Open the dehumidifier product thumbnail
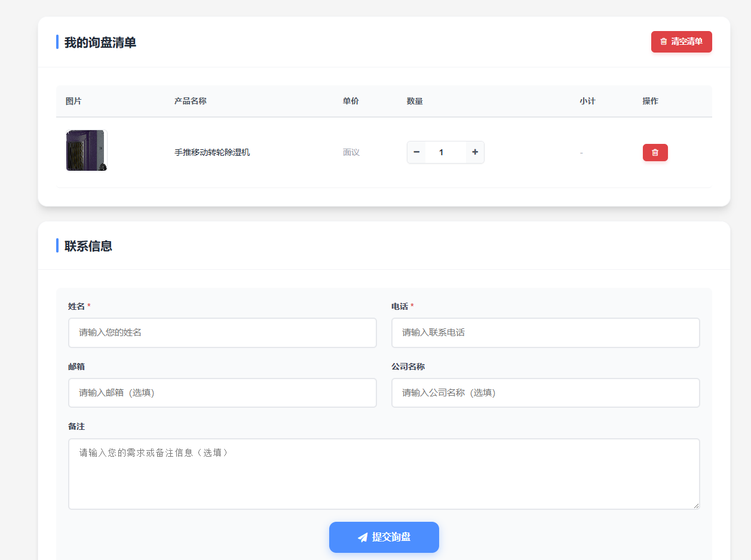The image size is (751, 560). click(86, 150)
